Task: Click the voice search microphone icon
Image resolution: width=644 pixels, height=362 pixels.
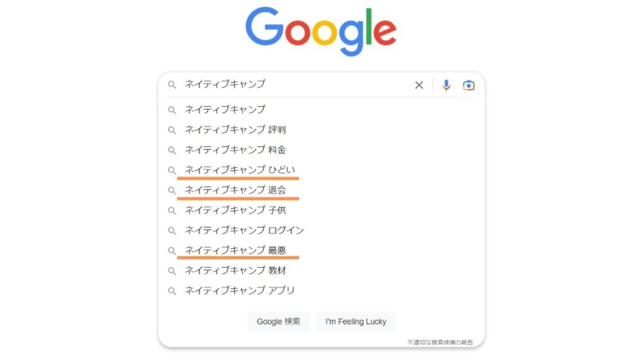Action: [446, 85]
